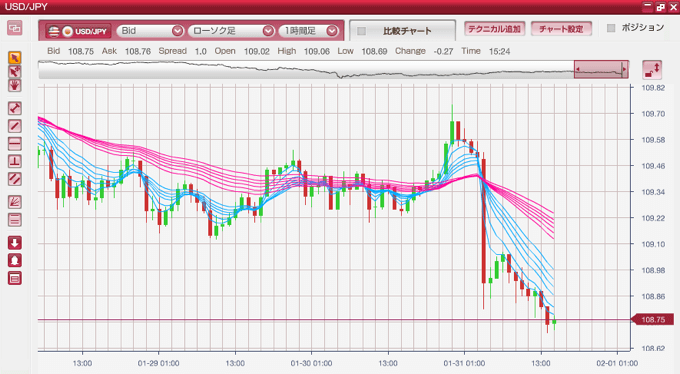Click the テクニカル追加 button
The height and width of the screenshot is (374, 680).
tap(494, 29)
